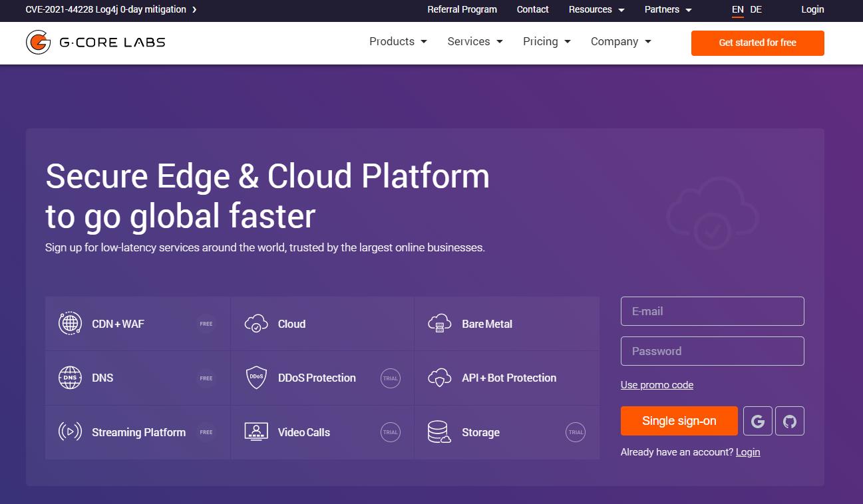Image resolution: width=863 pixels, height=504 pixels.
Task: Expand the Products dropdown menu
Action: [398, 41]
